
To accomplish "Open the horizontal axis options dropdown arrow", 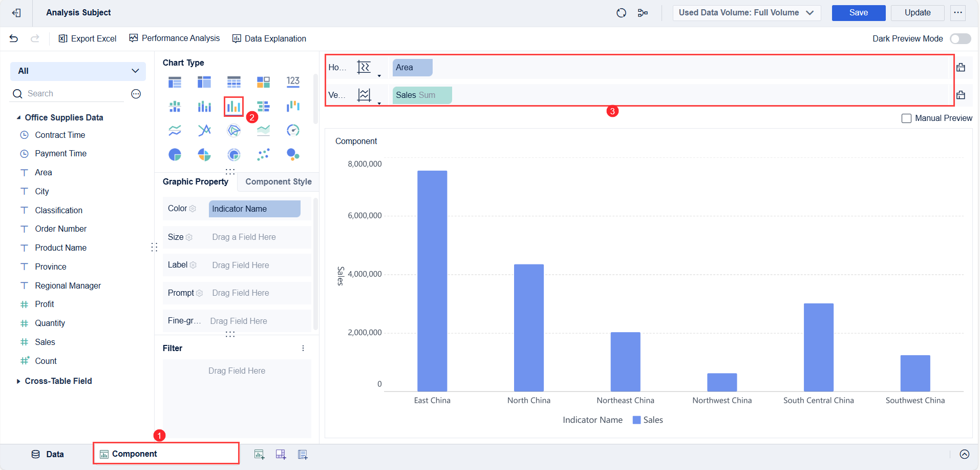I will pyautogui.click(x=379, y=76).
